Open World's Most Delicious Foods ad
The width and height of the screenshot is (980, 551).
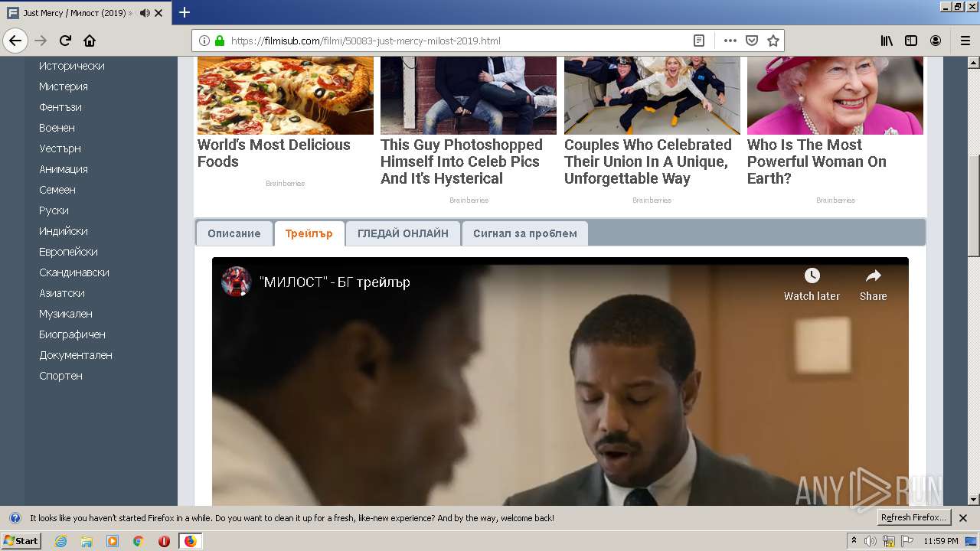click(x=274, y=153)
